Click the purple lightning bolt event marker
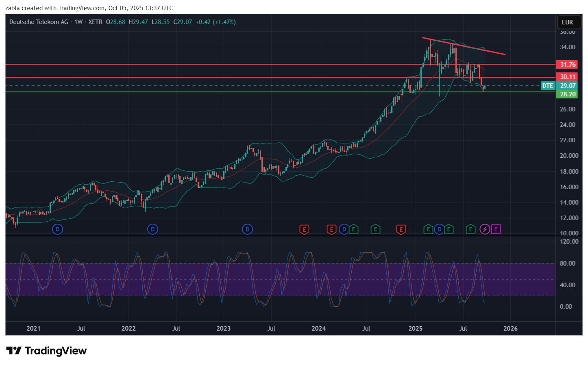Viewport: 588px width, 366px height. 484,229
